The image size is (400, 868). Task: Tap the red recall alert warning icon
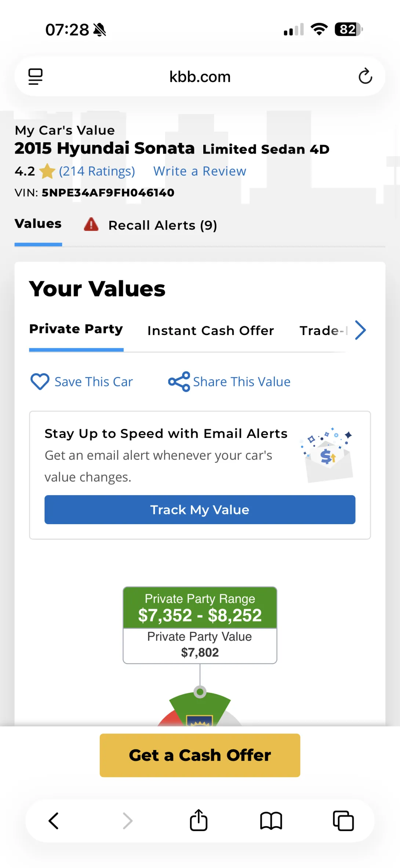(91, 224)
